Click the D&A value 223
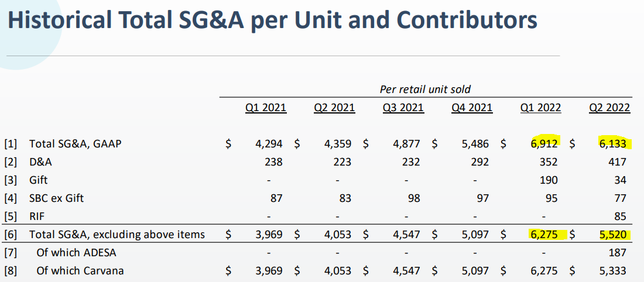The image size is (644, 282). point(343,162)
